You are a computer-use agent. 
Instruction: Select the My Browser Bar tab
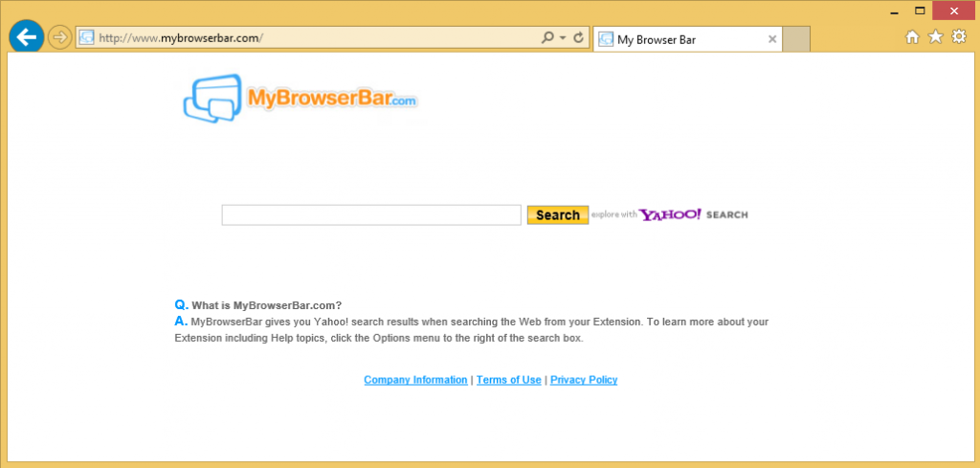(687, 39)
